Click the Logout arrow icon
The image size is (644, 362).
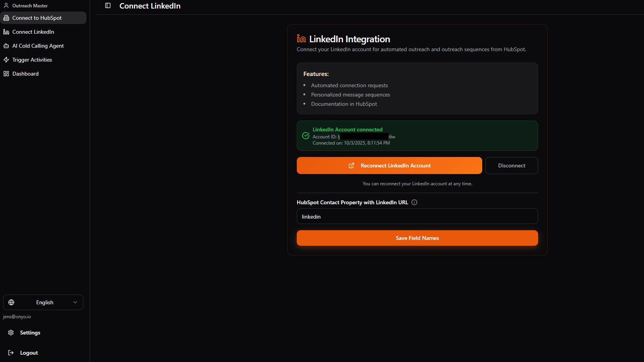pos(11,353)
